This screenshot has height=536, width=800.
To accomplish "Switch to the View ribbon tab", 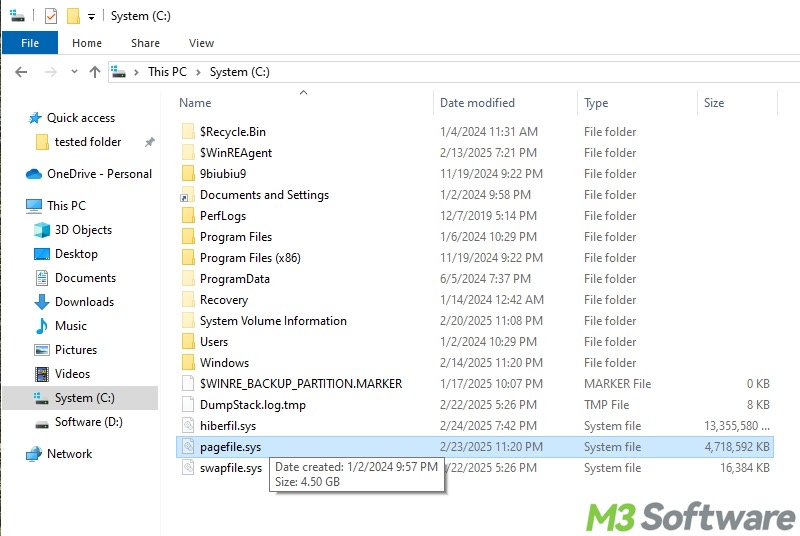I will [x=201, y=43].
